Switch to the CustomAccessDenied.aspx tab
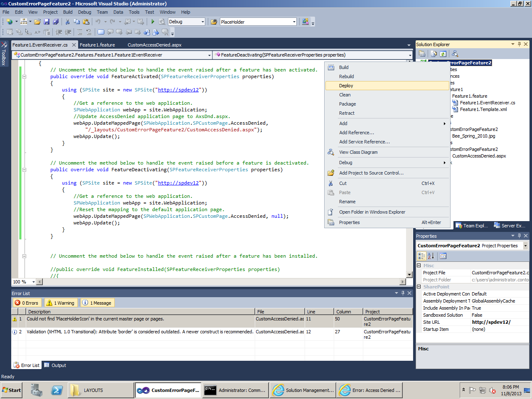This screenshot has height=399, width=532. coord(154,45)
